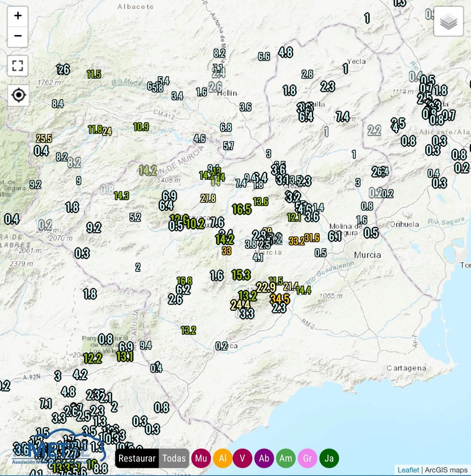This screenshot has height=476, width=471.
Task: Select the 7.6 station value
Action: click(x=218, y=222)
